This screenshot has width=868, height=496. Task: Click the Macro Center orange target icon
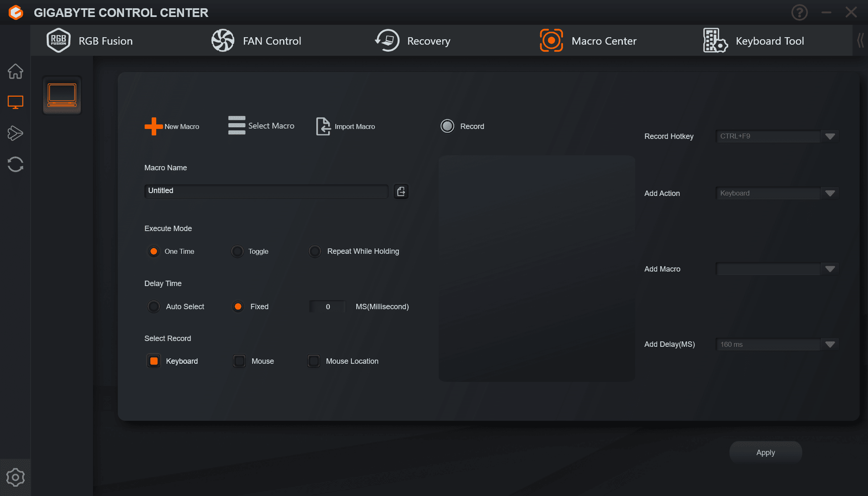point(551,41)
